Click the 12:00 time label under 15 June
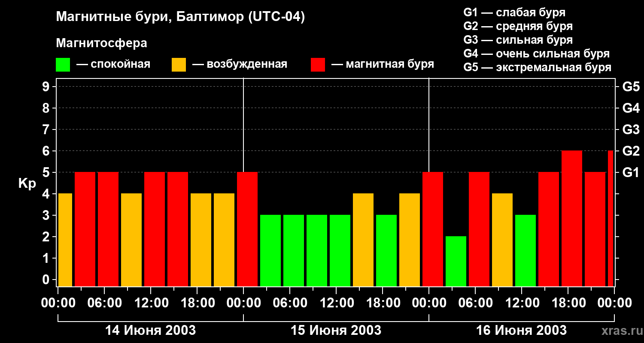 336,303
